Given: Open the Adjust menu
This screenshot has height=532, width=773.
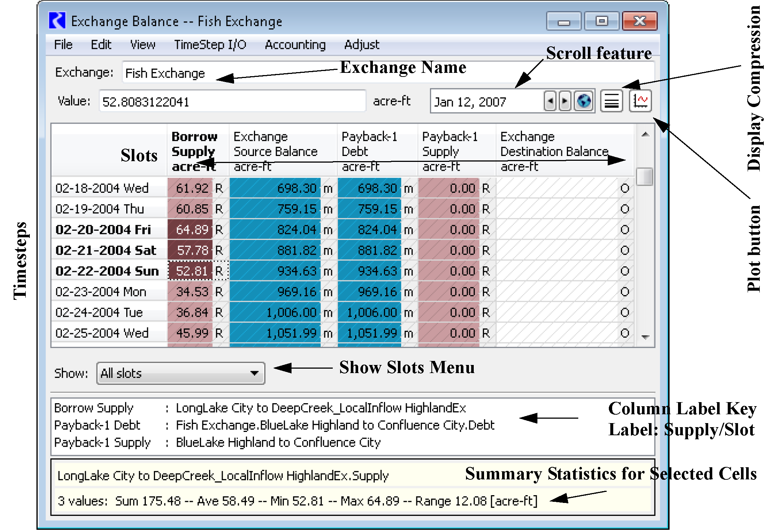Looking at the screenshot, I should tap(361, 45).
